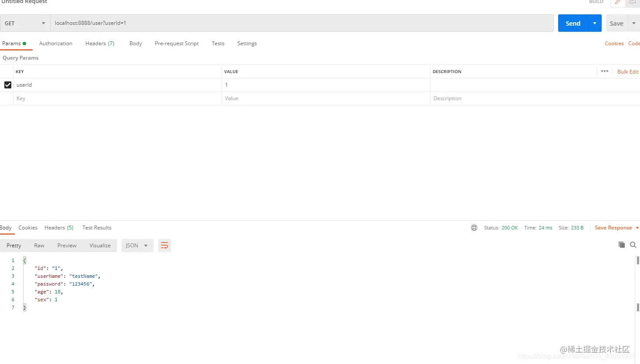This screenshot has width=640, height=364.
Task: Switch to the Params tab
Action: (x=14, y=44)
